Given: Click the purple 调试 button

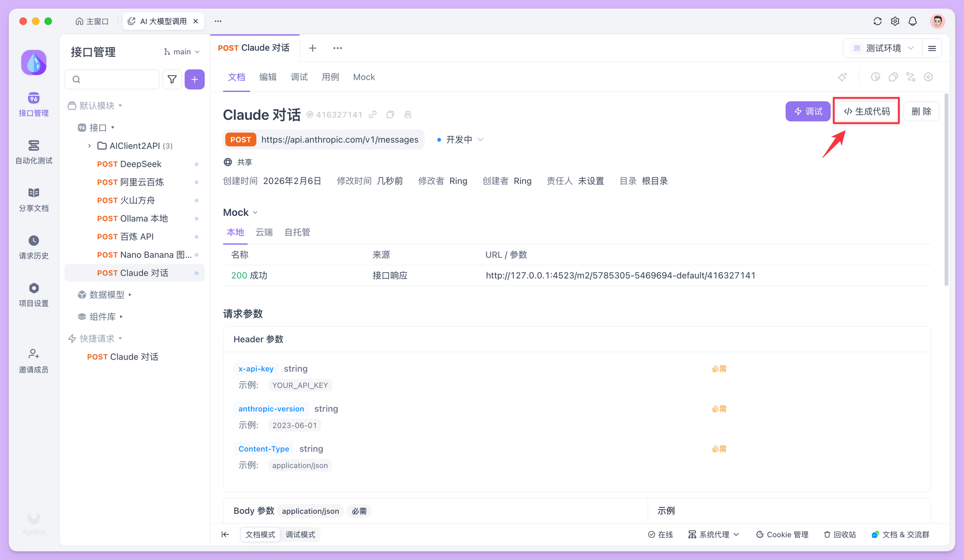Looking at the screenshot, I should coord(808,111).
